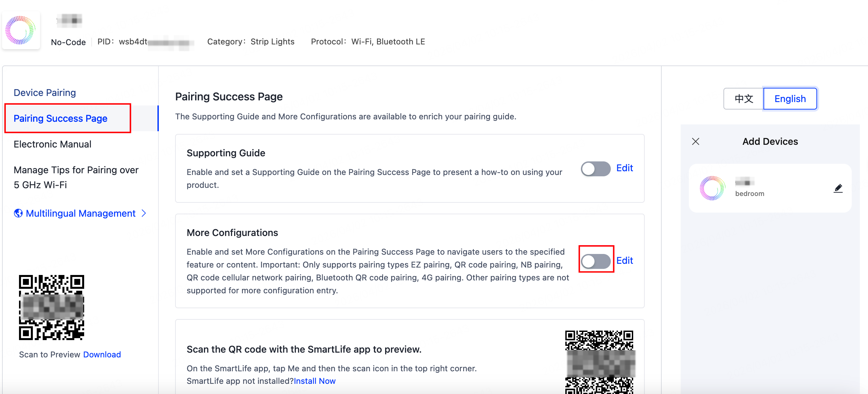Click the globe icon for Multilingual Management

point(18,213)
